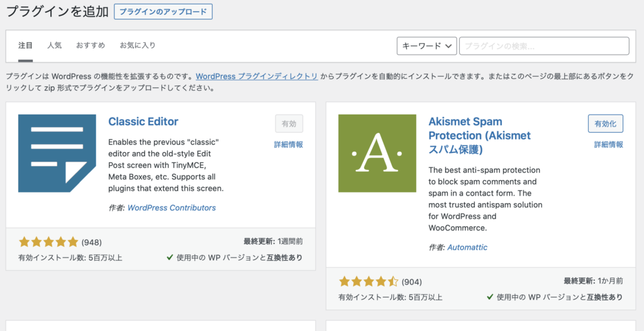
Task: Open the WordPress プラグインディレクトリ link
Action: click(x=257, y=76)
